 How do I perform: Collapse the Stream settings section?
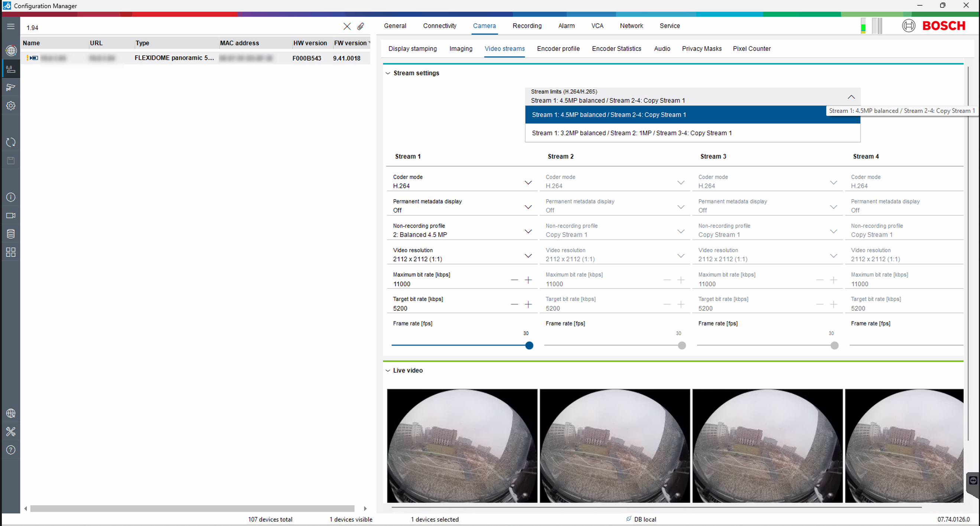[x=388, y=73]
